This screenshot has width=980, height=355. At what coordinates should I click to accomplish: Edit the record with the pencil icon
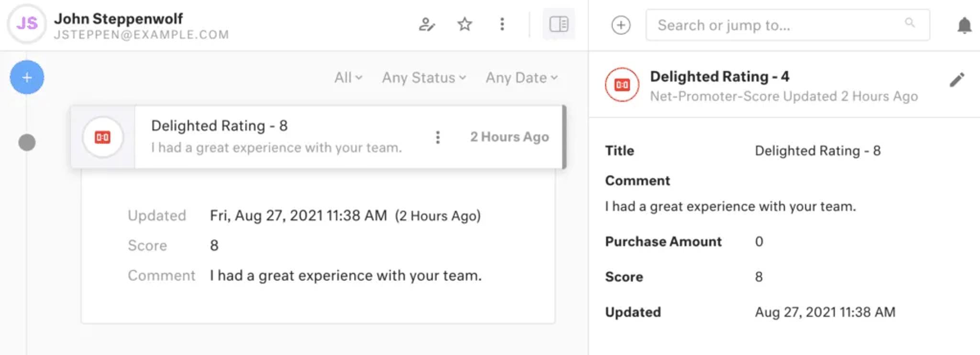(x=957, y=80)
